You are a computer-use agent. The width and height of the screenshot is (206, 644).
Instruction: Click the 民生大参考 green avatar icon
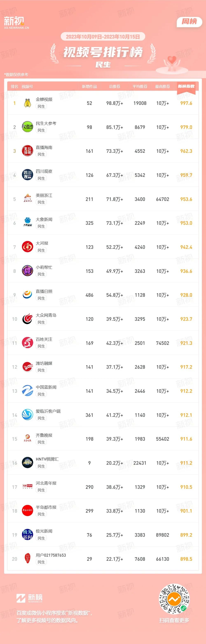tap(28, 127)
